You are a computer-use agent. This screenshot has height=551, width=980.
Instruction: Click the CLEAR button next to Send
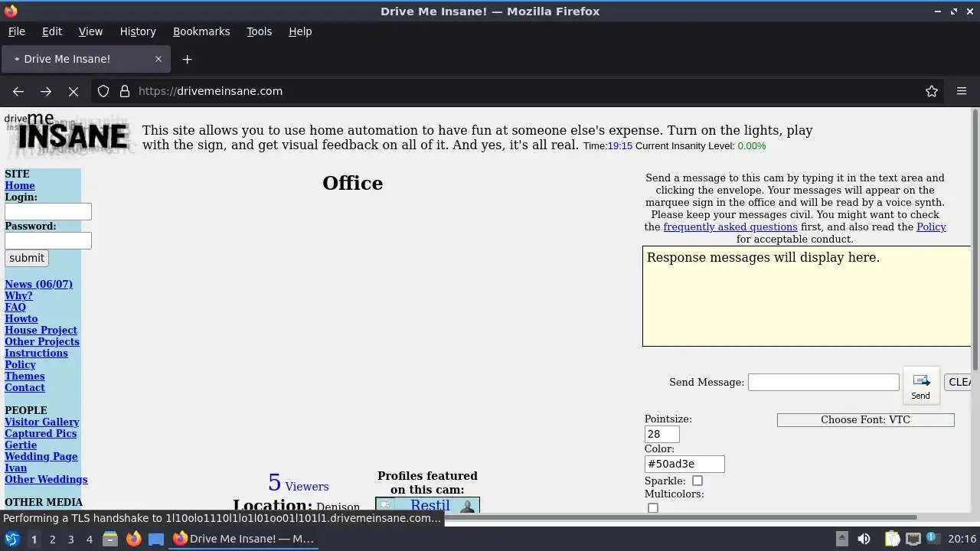(x=959, y=382)
